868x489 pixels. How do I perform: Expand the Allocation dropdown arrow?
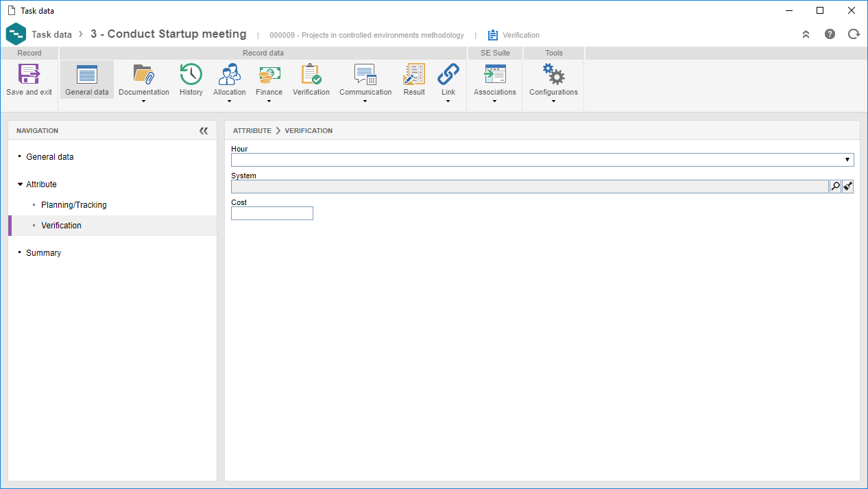(229, 102)
